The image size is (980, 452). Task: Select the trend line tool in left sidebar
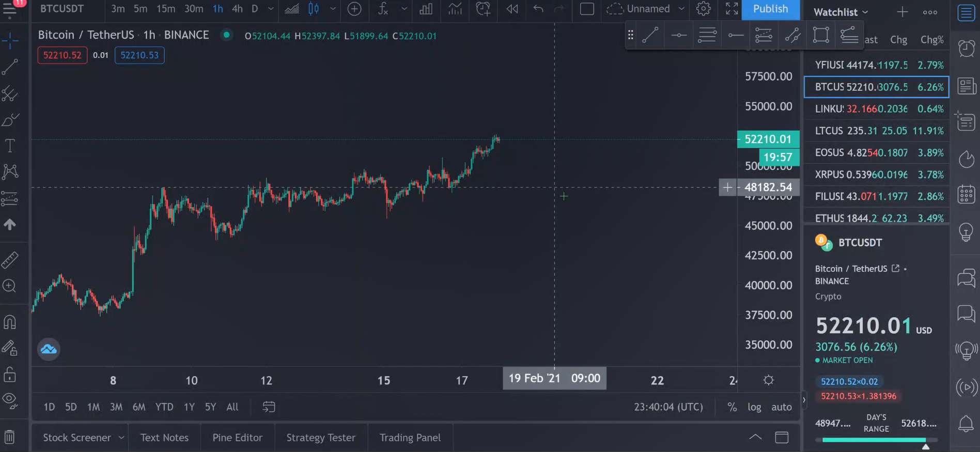click(10, 67)
